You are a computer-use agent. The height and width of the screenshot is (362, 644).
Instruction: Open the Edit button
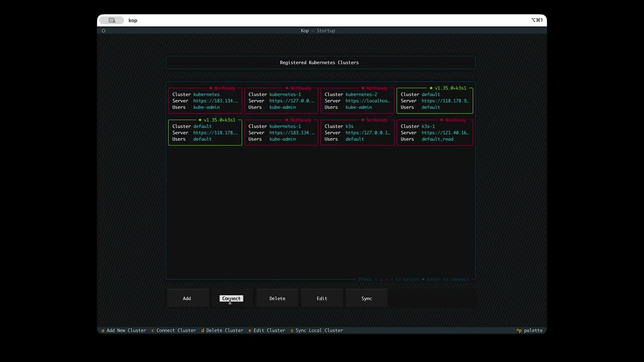click(322, 299)
